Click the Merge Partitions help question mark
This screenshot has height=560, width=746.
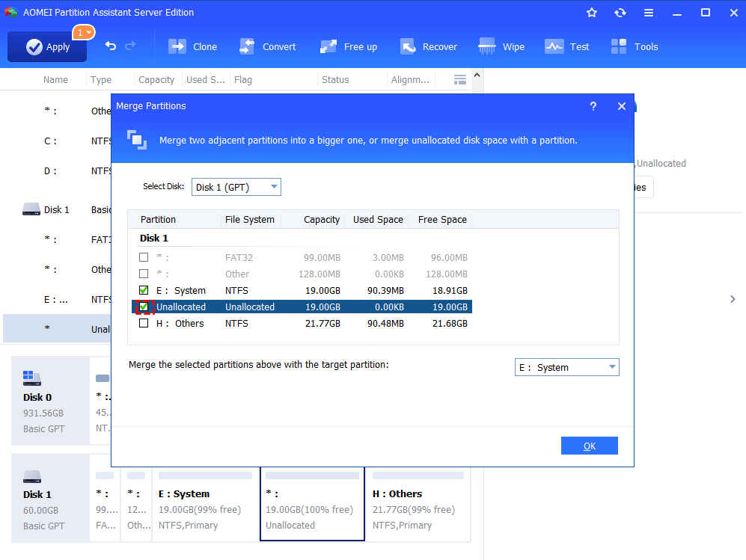pos(593,106)
